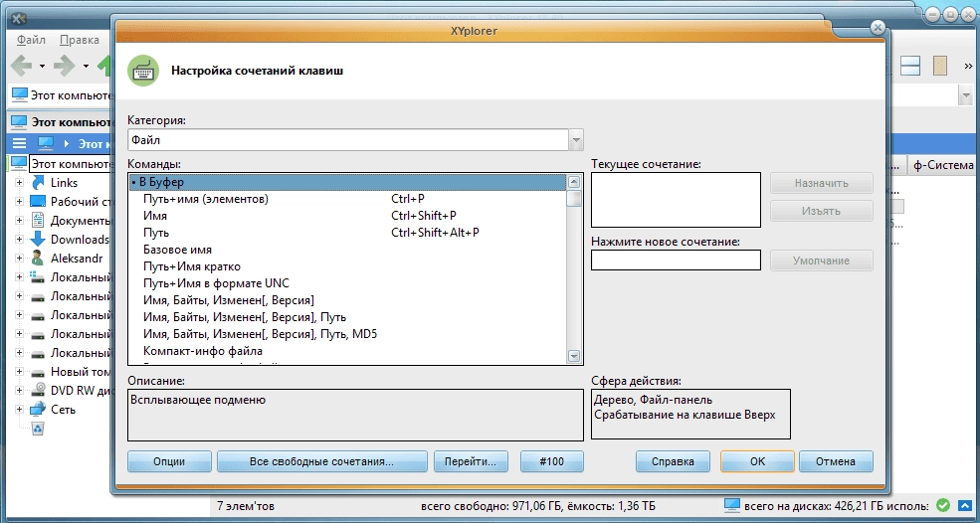Expand the DVD RW drive node

19,391
